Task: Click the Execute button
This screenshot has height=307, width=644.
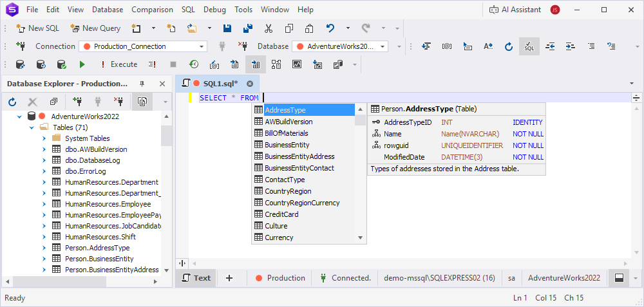Action: click(x=118, y=64)
